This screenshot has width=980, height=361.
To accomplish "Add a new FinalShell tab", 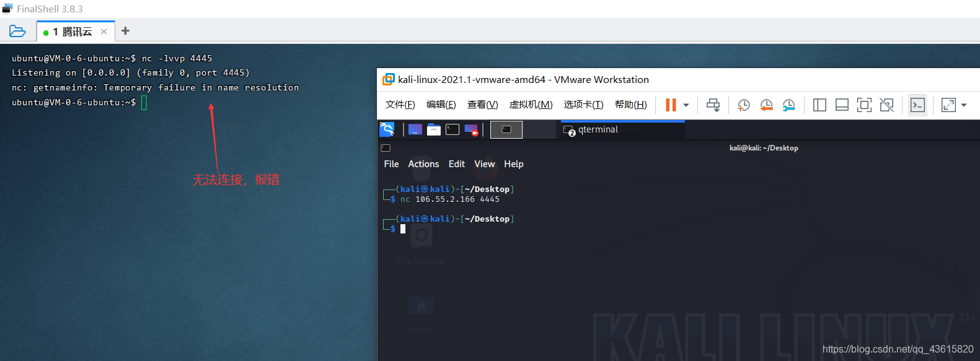I will tap(125, 31).
